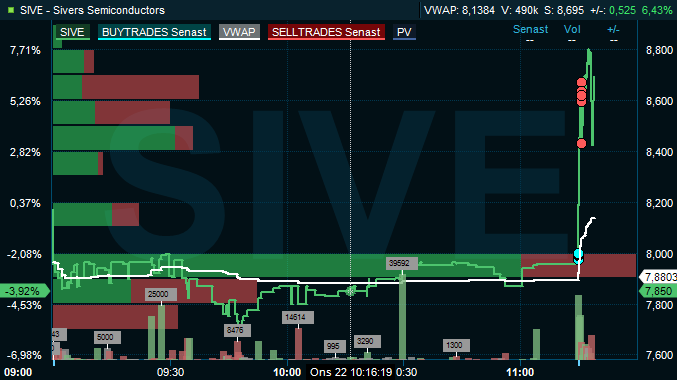
Task: Click the 1300 volume label
Action: coord(456,345)
